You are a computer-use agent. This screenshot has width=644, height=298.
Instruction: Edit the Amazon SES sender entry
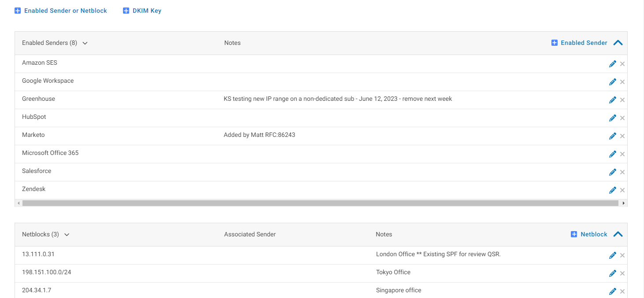[x=613, y=63]
